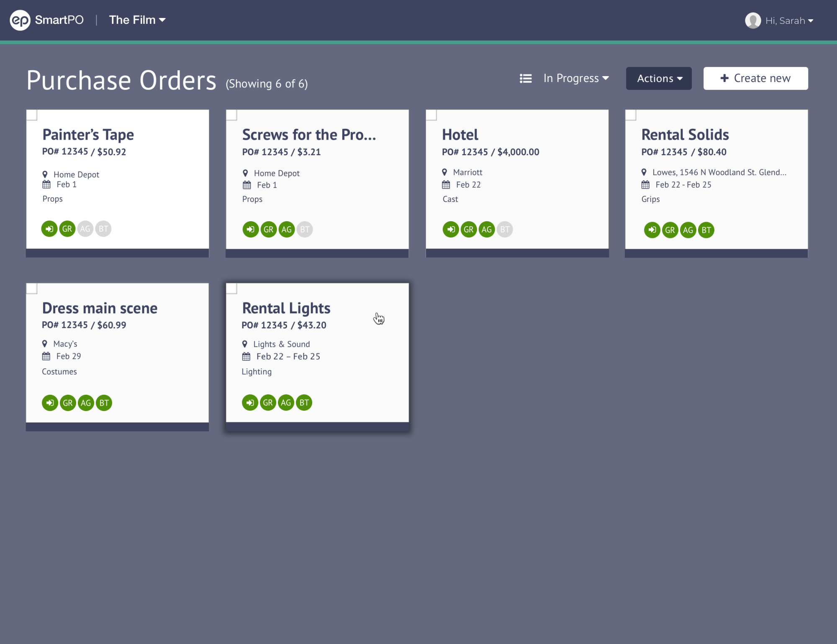Click the Create new button
The height and width of the screenshot is (644, 837).
pos(755,78)
